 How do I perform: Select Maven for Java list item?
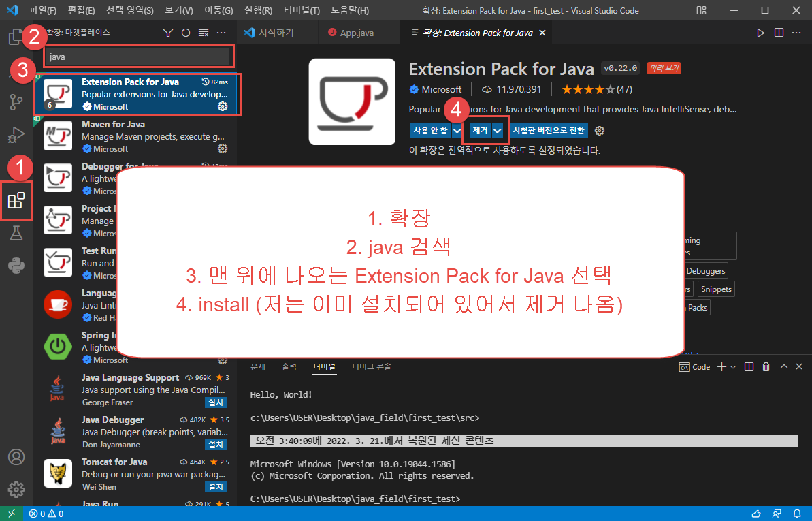tap(135, 136)
